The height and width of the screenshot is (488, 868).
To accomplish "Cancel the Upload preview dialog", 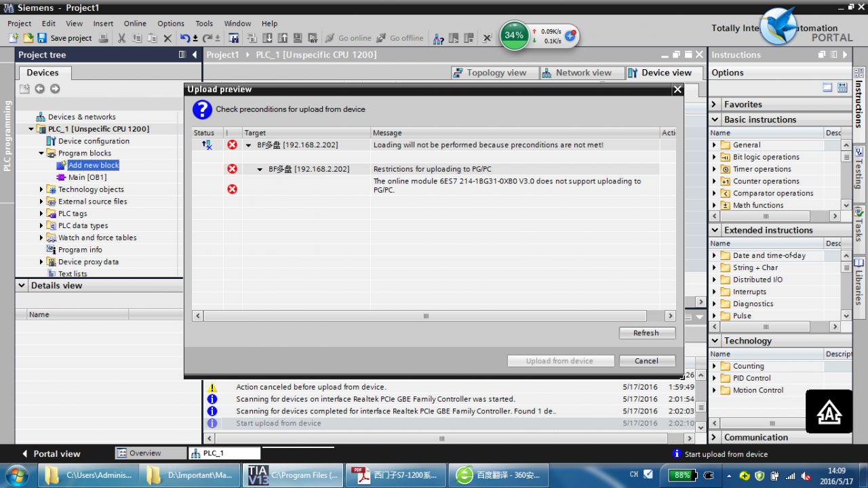I will [646, 361].
